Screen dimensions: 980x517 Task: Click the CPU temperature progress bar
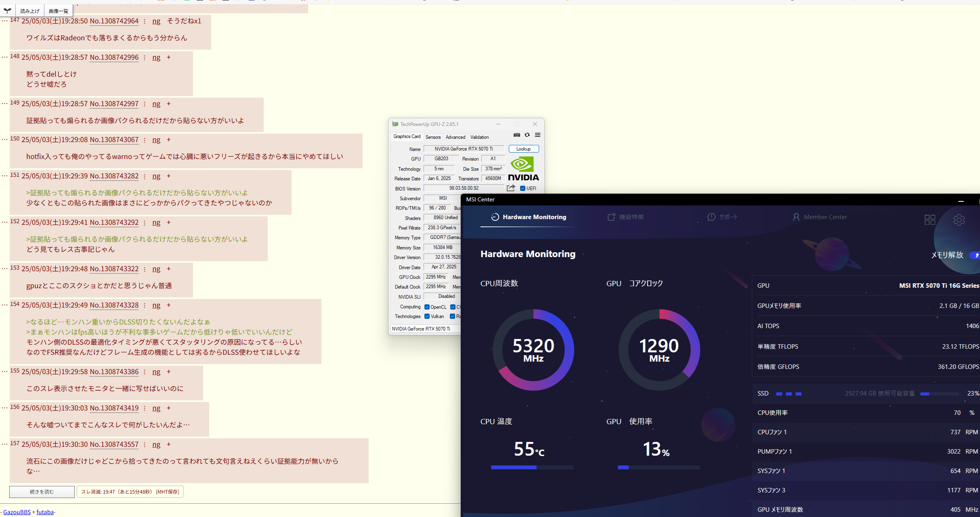tap(532, 467)
